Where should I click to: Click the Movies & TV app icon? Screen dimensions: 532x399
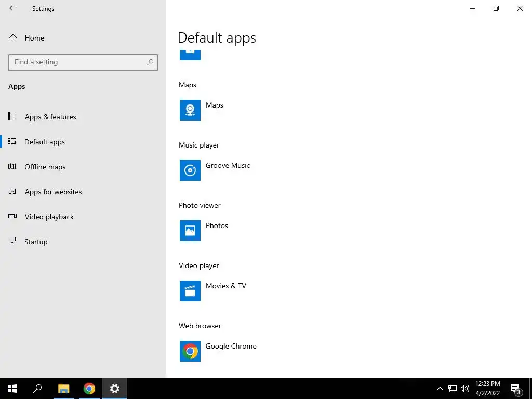pos(190,291)
